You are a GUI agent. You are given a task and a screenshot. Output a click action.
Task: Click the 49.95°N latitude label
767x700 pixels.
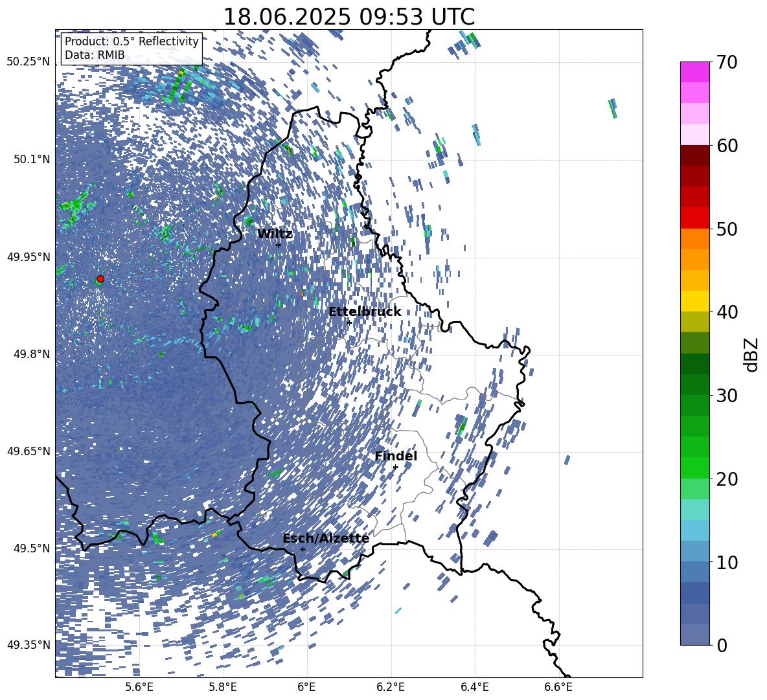pyautogui.click(x=29, y=256)
